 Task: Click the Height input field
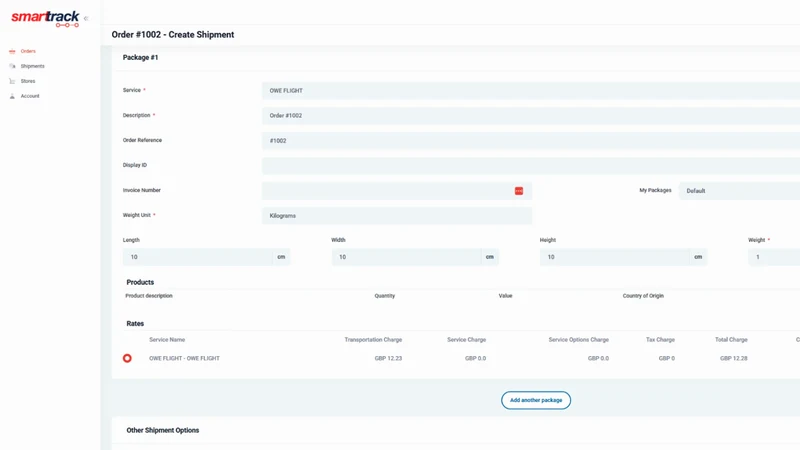click(615, 257)
